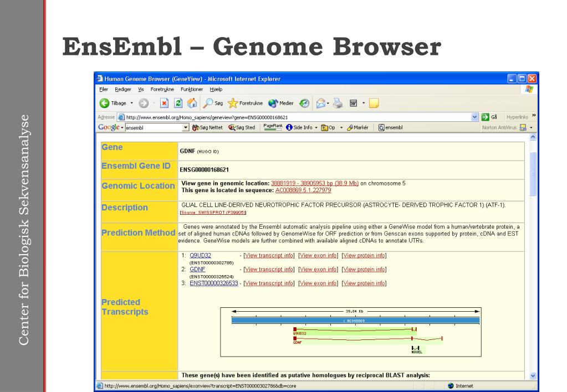View transcript info for ENST00000326533
Screen dimensions: 567x392
pos(269,283)
